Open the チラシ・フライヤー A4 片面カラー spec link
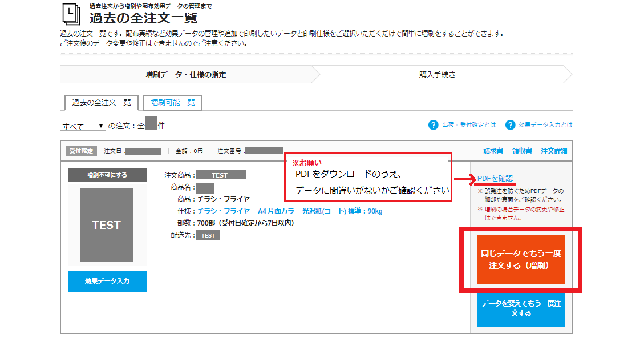This screenshot has width=644, height=350. [x=289, y=211]
